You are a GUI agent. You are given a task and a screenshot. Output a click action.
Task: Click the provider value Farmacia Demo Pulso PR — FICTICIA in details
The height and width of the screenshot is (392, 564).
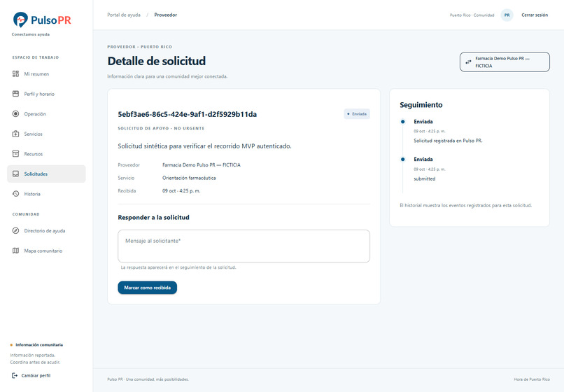[x=202, y=165]
